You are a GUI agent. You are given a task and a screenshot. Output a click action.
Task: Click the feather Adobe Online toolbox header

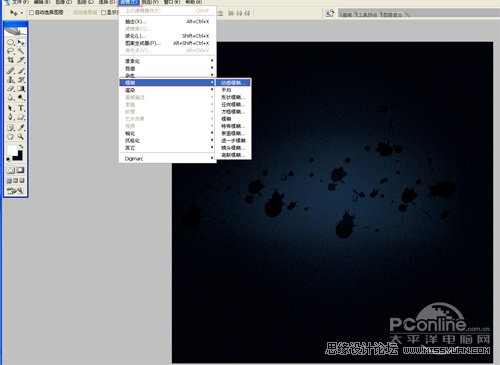point(15,31)
